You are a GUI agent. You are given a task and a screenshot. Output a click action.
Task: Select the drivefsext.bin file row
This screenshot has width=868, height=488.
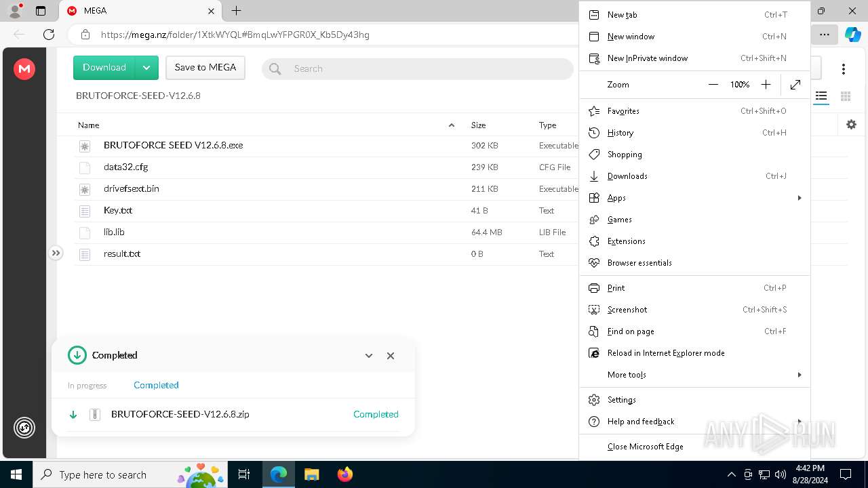326,189
